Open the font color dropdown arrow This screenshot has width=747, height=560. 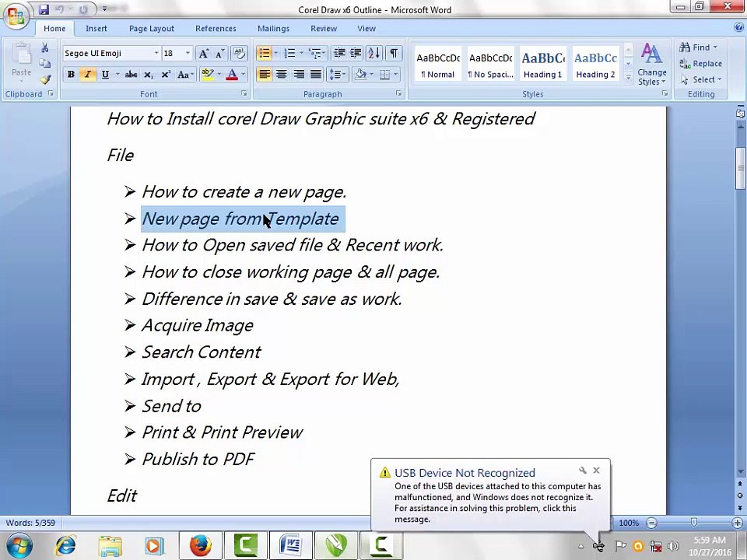tap(244, 75)
